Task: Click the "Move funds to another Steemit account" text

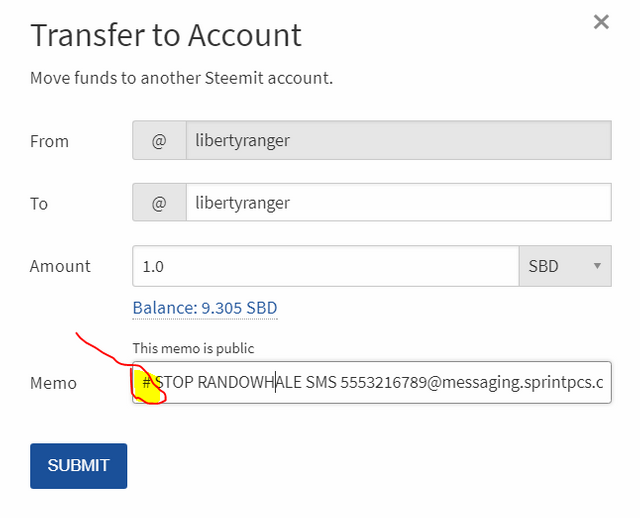Action: (x=181, y=78)
